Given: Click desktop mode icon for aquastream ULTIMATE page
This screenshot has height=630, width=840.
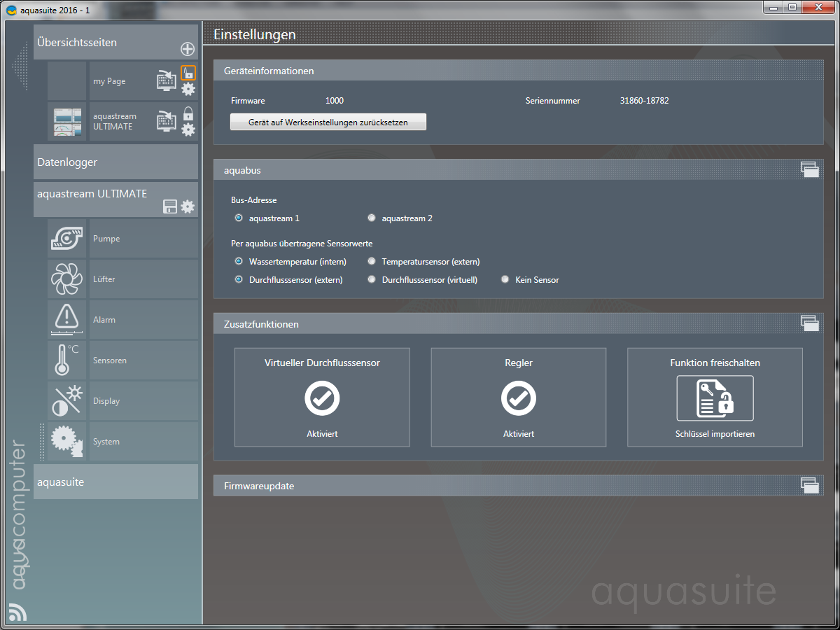Looking at the screenshot, I should click(x=167, y=121).
